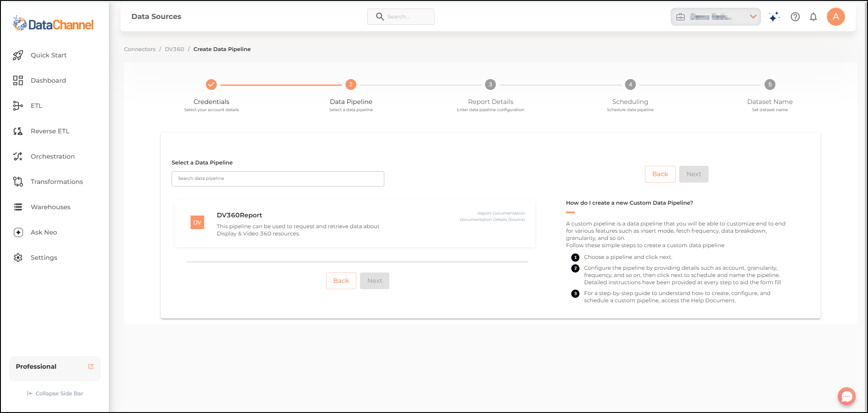
Task: Click the upper right Next button
Action: click(x=694, y=174)
